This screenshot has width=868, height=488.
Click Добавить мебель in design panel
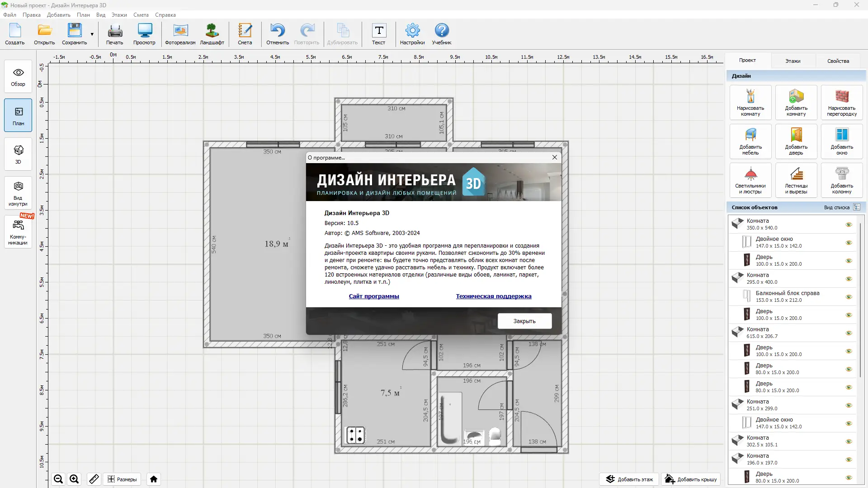coord(750,141)
